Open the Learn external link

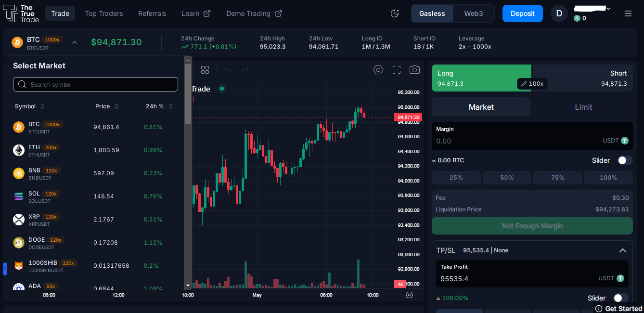coord(196,13)
